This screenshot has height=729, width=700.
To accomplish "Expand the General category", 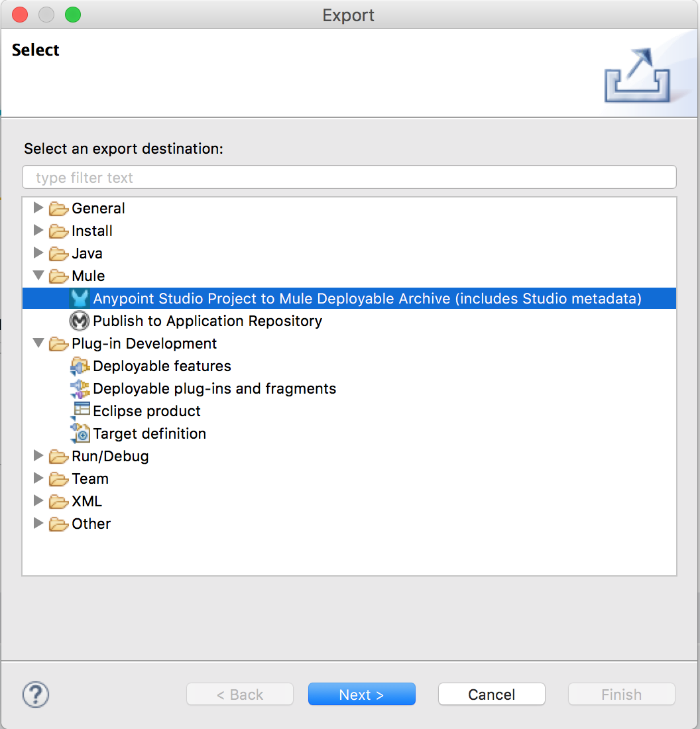I will 38,208.
